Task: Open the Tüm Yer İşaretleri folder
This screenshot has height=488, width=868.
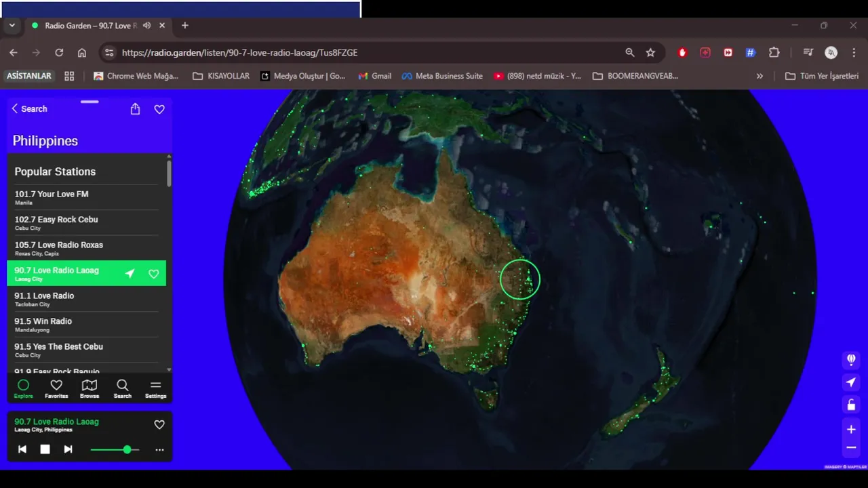Action: point(822,76)
